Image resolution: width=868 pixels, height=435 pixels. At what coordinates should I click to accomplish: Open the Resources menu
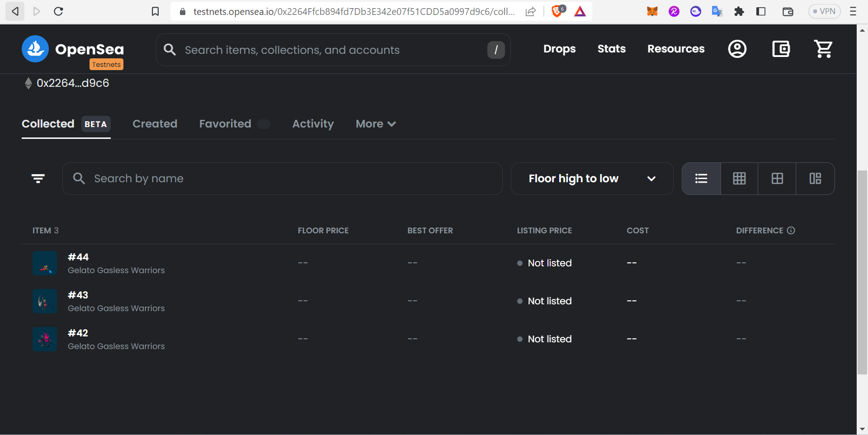point(676,49)
